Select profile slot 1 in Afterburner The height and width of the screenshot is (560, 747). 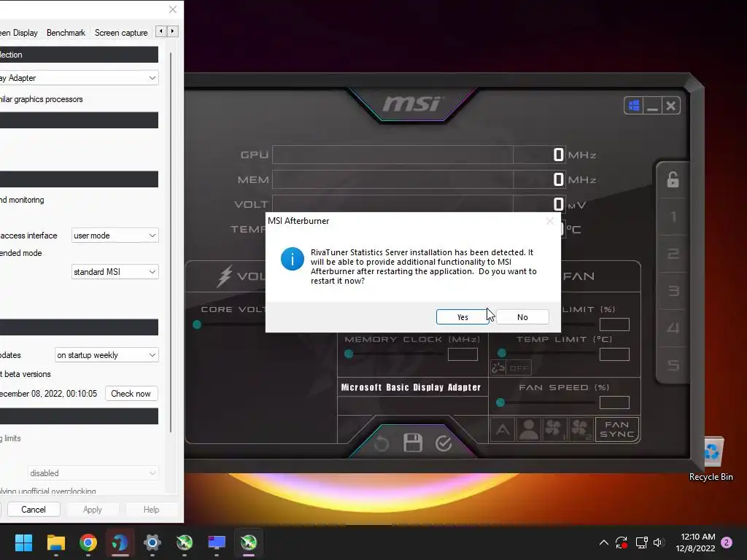(673, 217)
